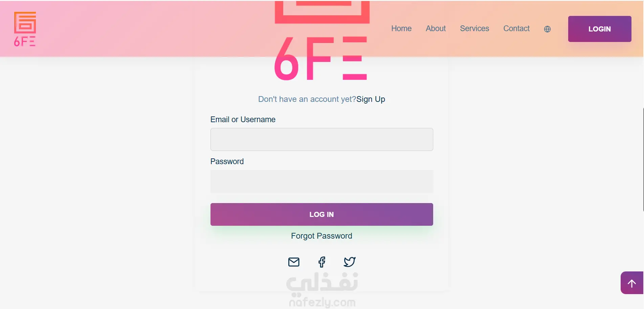The height and width of the screenshot is (309, 644).
Task: Open the About page from navigation
Action: [x=436, y=29]
